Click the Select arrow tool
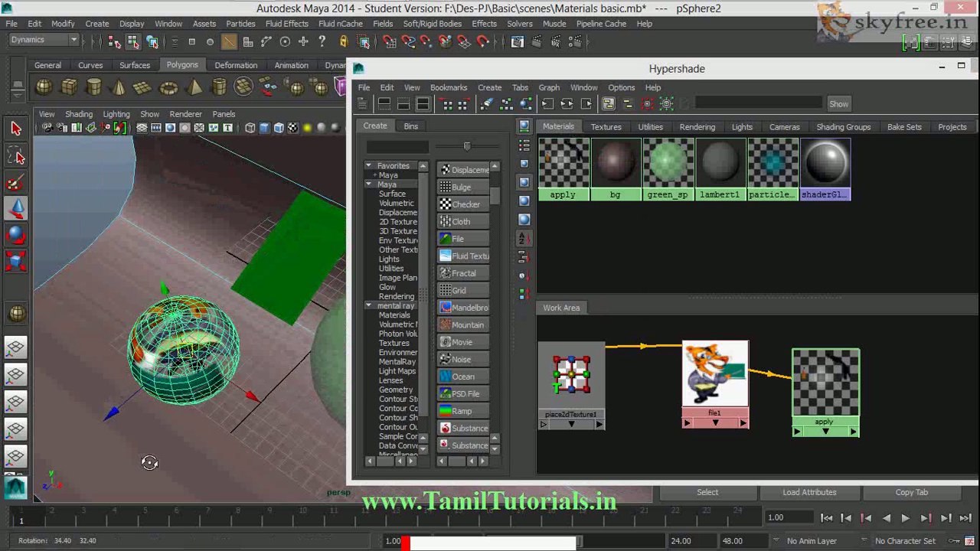The width and height of the screenshot is (980, 551). click(x=16, y=129)
